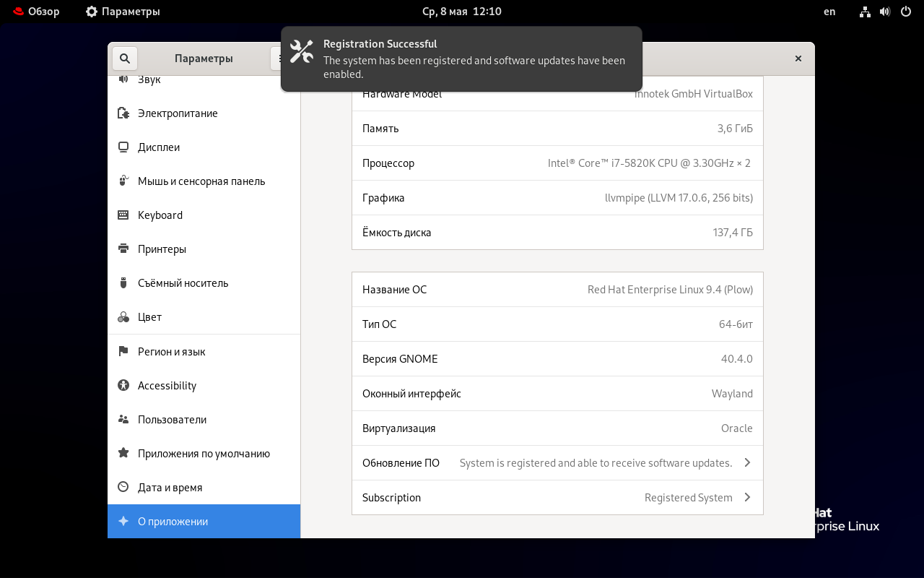This screenshot has width=924, height=578.
Task: Open Default Applications panel
Action: tap(204, 454)
